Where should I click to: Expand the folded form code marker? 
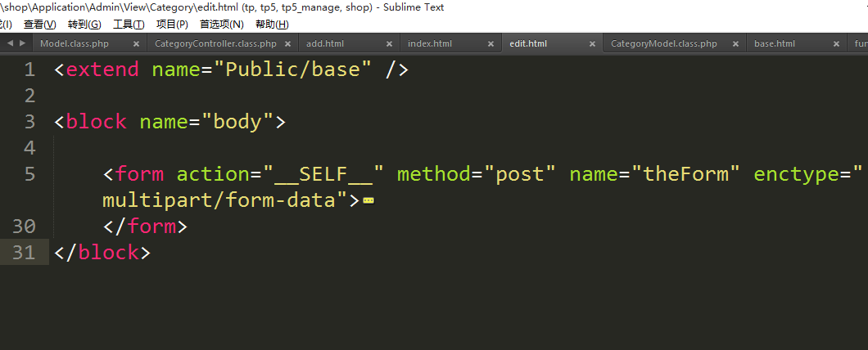tap(368, 200)
